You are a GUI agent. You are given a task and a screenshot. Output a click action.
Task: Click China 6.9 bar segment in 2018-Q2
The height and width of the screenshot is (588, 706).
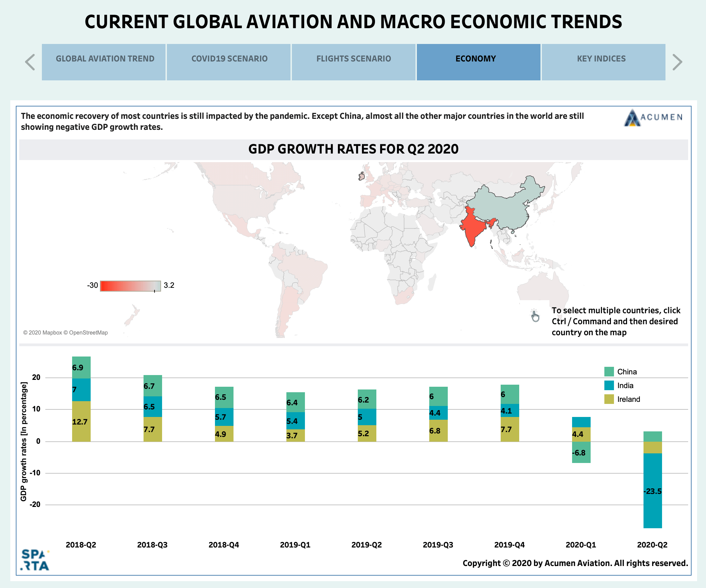click(81, 367)
